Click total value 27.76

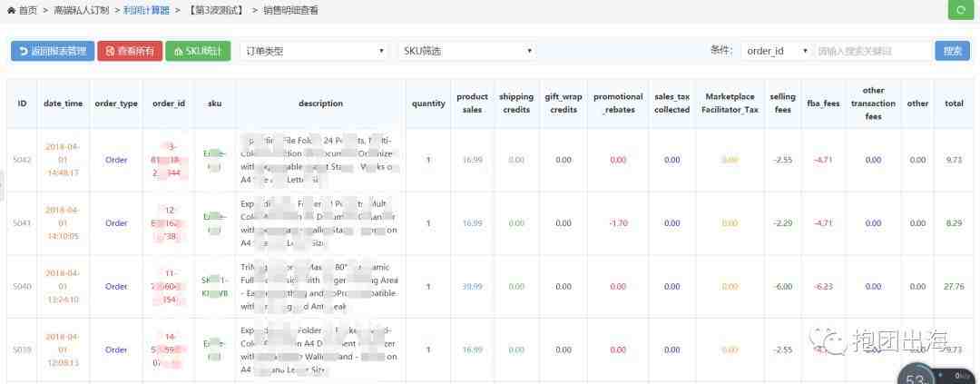click(x=954, y=287)
